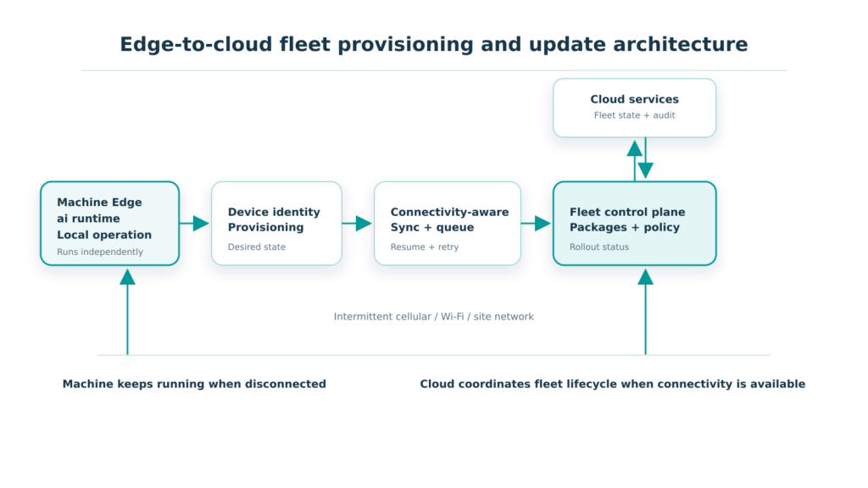Click the 'Desired state' label
The width and height of the screenshot is (868, 488).
(256, 247)
